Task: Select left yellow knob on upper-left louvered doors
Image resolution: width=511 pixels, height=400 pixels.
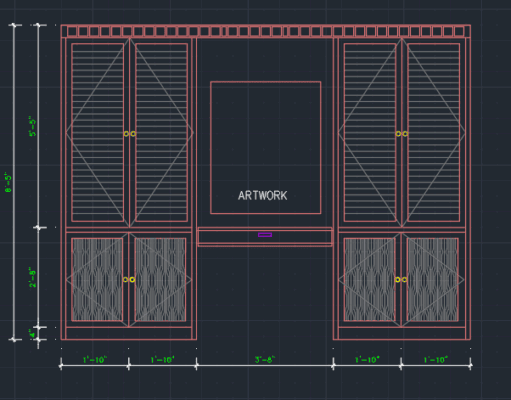Action: [126, 134]
